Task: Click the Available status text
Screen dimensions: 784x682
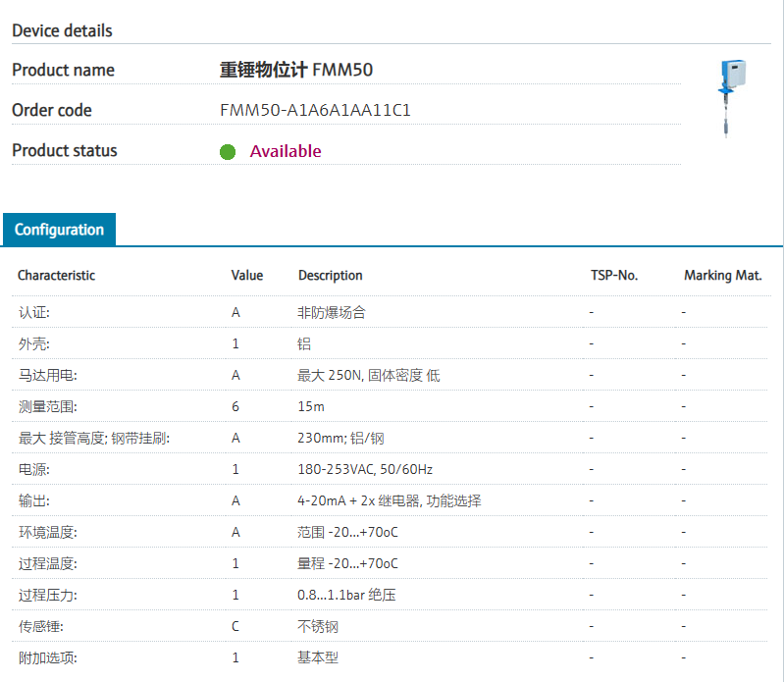Action: click(285, 151)
